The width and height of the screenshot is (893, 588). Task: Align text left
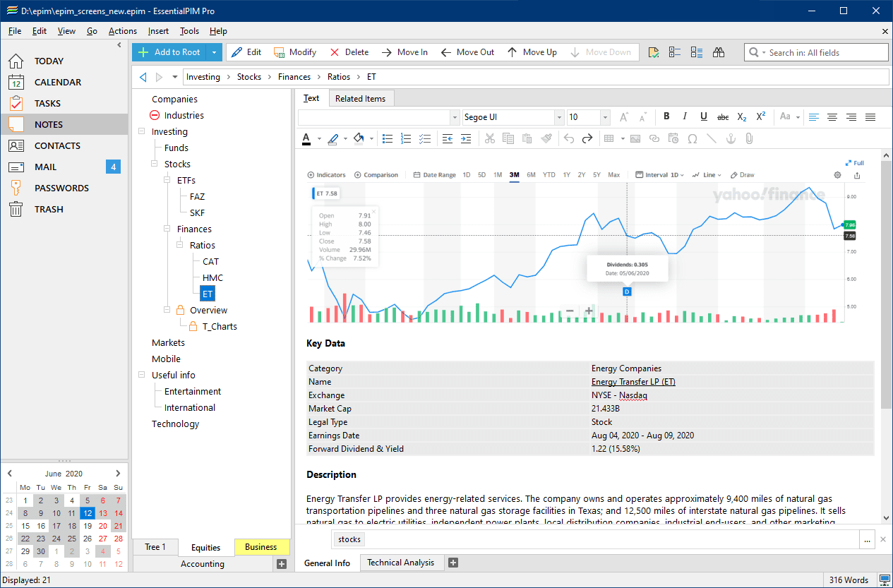point(814,117)
